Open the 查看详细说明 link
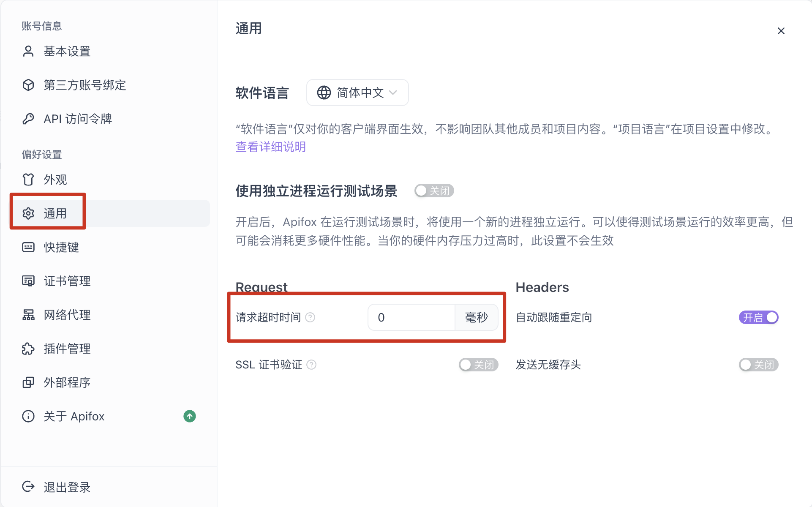Image resolution: width=812 pixels, height=507 pixels. [x=270, y=147]
